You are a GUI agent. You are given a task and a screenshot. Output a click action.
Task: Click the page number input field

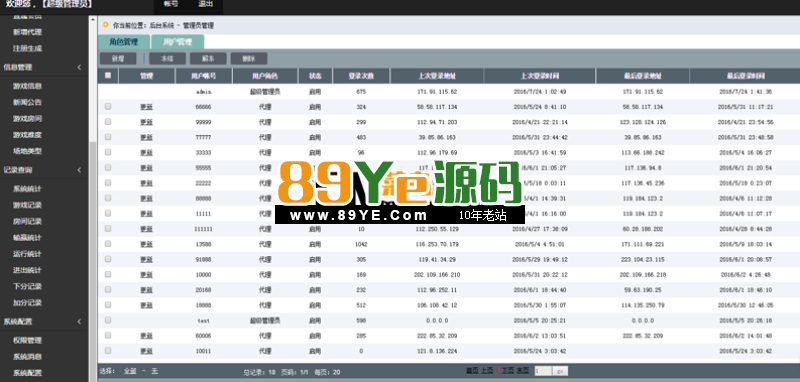pyautogui.click(x=543, y=371)
